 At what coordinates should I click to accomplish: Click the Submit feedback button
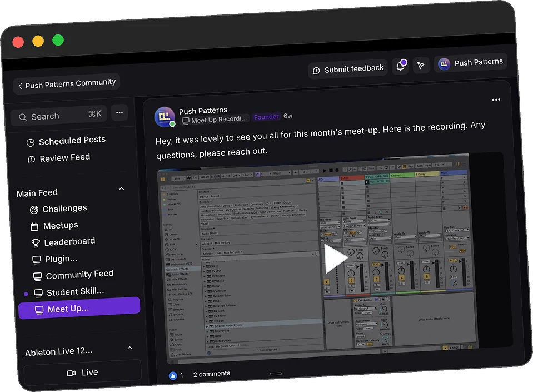[x=348, y=69]
